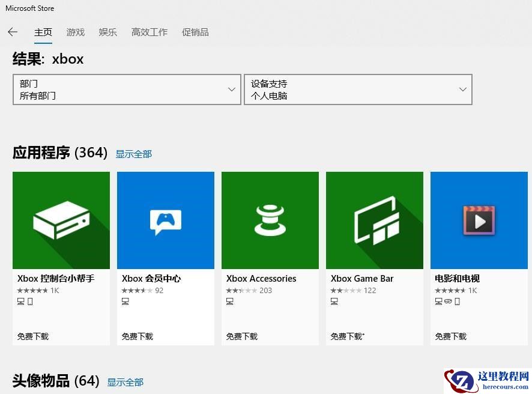532x394 pixels.
Task: Open the 部门 filter dropdown
Action: (x=127, y=89)
